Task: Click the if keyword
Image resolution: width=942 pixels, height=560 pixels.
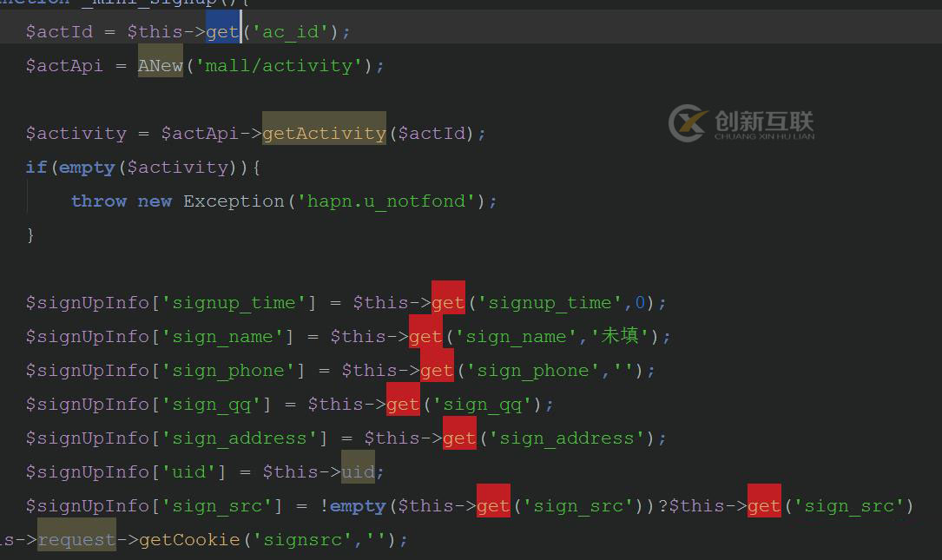Action: 36,167
